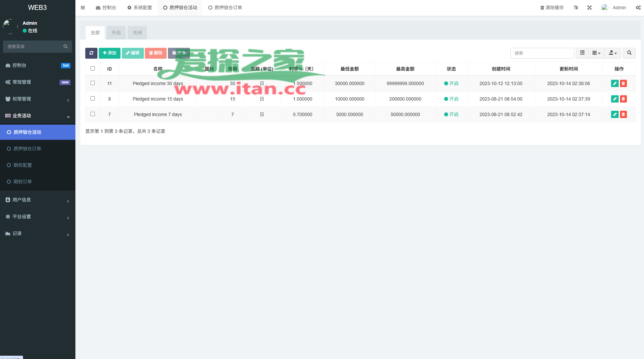Switch to the 开启 filter tab
644x359 pixels.
pos(116,33)
